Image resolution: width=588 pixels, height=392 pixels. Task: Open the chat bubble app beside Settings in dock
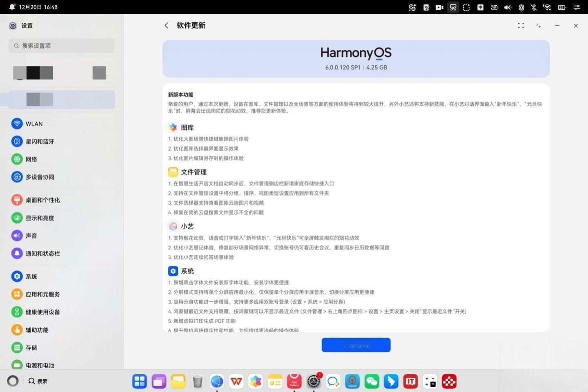click(333, 381)
